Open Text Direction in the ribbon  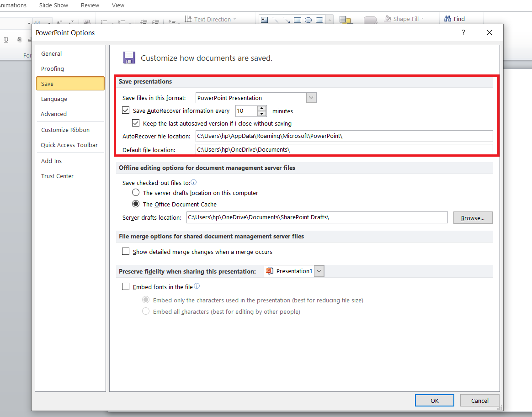(x=210, y=19)
